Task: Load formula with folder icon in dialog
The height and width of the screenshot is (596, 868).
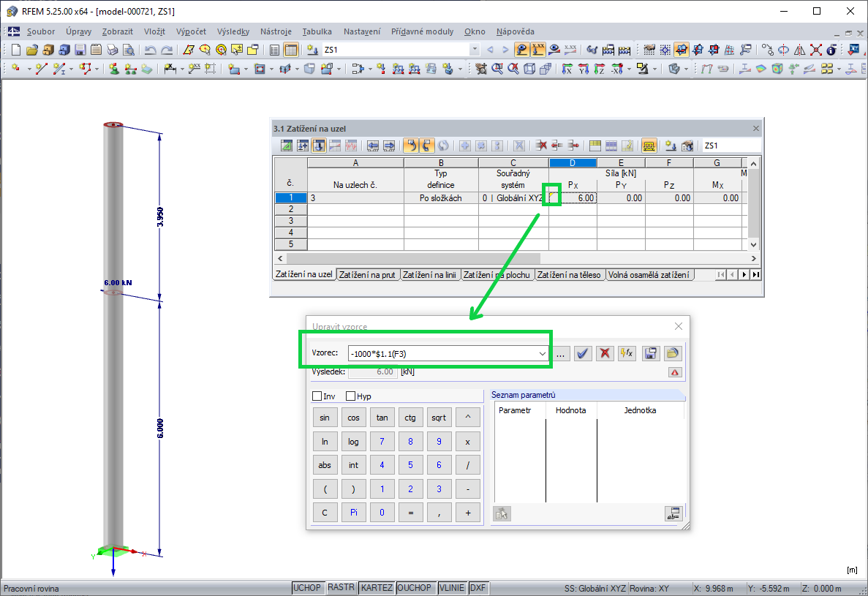Action: (x=673, y=353)
